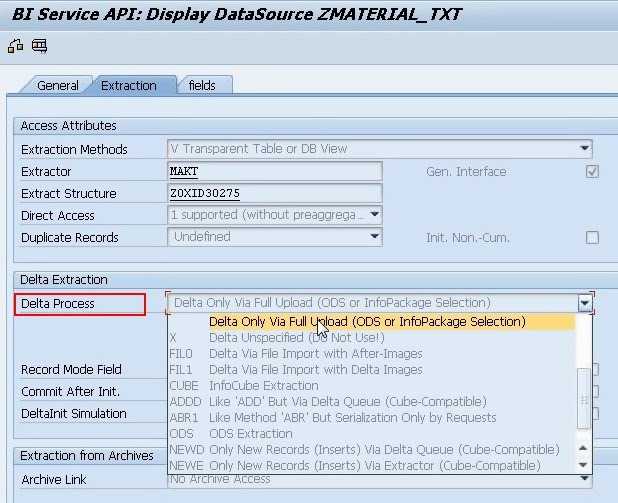Click the object hierarchy toolbar icon

pyautogui.click(x=15, y=46)
